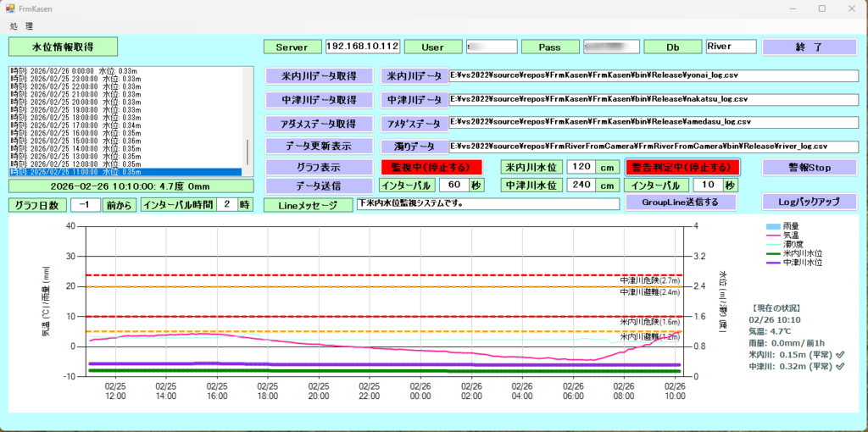
Task: Show the graph with グラフ表示 button
Action: pyautogui.click(x=319, y=167)
